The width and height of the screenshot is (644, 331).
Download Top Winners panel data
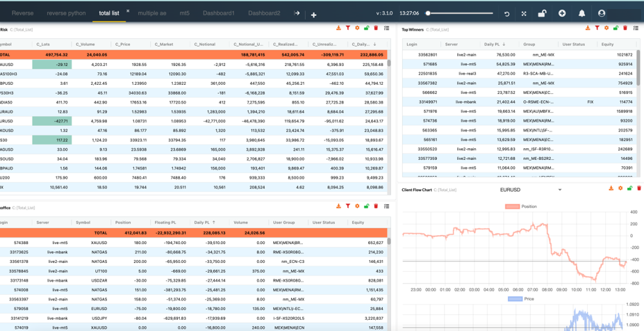click(x=588, y=29)
